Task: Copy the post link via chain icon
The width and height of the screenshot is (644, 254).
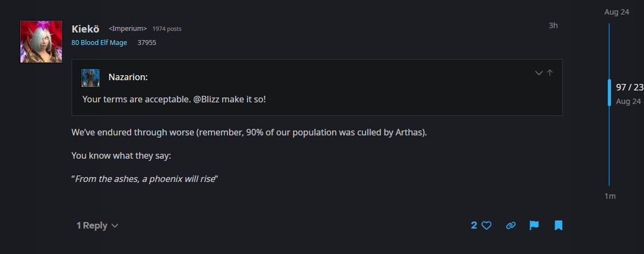Action: tap(511, 225)
